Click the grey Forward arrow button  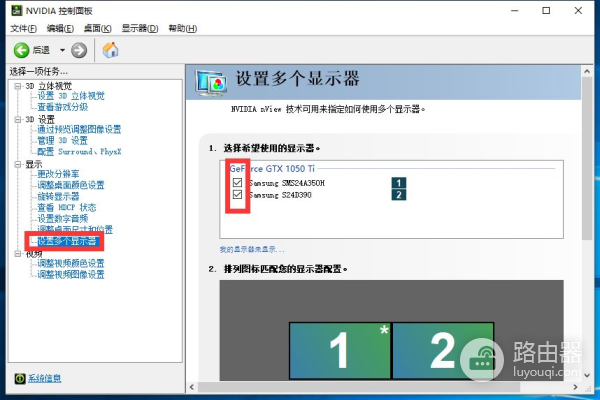click(79, 50)
